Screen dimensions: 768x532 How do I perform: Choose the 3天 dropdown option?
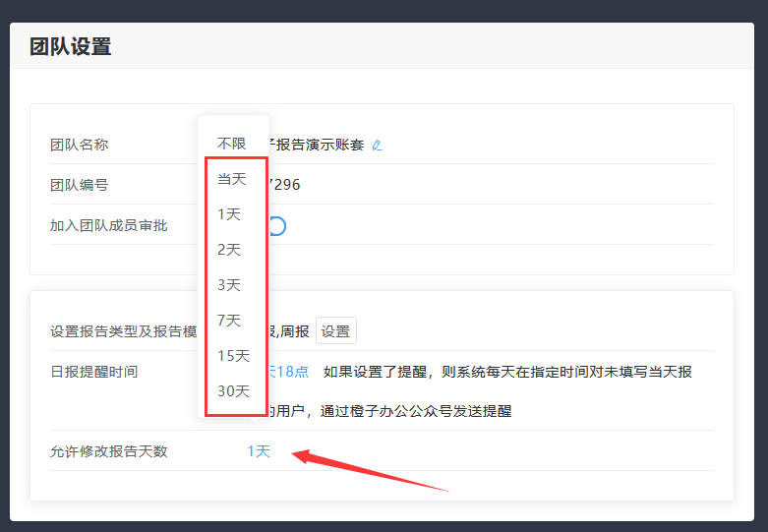click(229, 285)
